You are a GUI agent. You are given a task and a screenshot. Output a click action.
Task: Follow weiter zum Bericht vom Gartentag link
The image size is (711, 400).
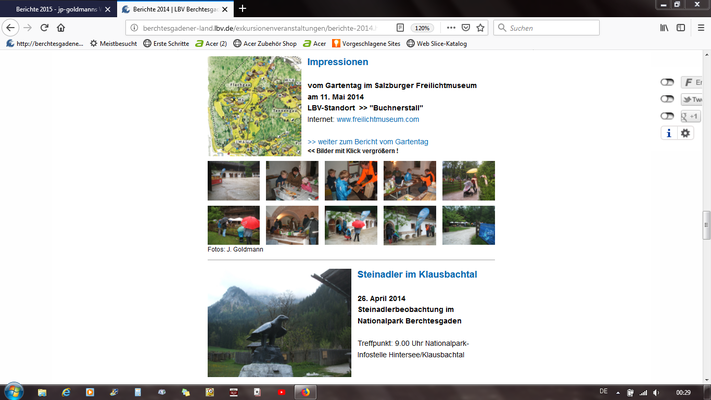pyautogui.click(x=368, y=141)
